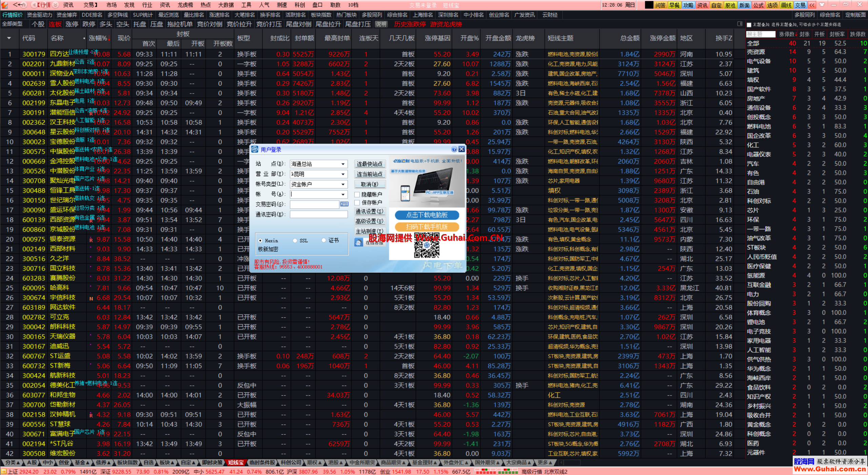Open the 帐号 account combo box arrow
Screen dimensions: 868x475
(343, 194)
